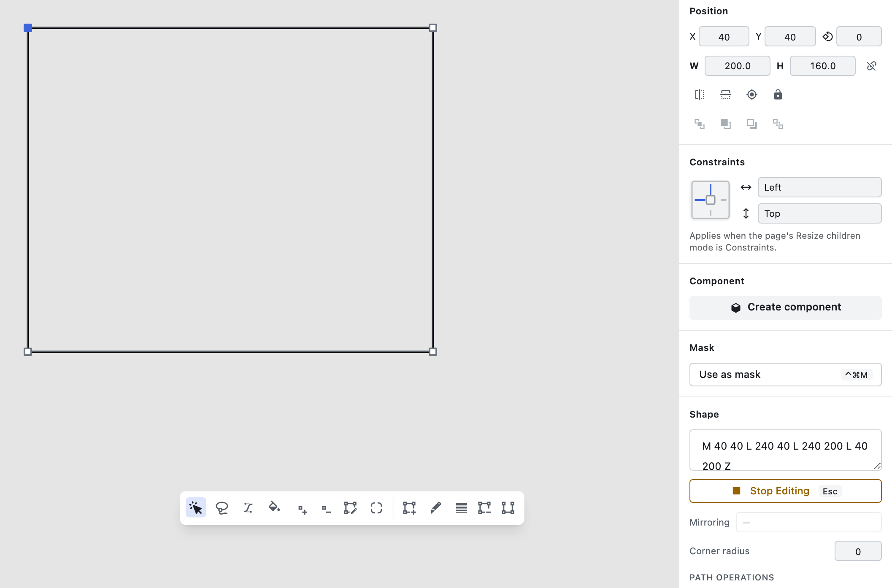Edit the Shape path data text area
The image size is (892, 588).
[x=785, y=450]
